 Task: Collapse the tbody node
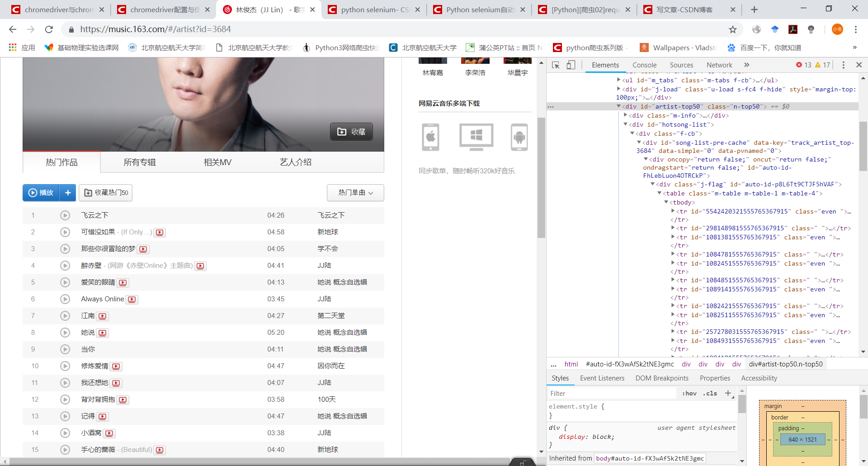[x=666, y=202]
